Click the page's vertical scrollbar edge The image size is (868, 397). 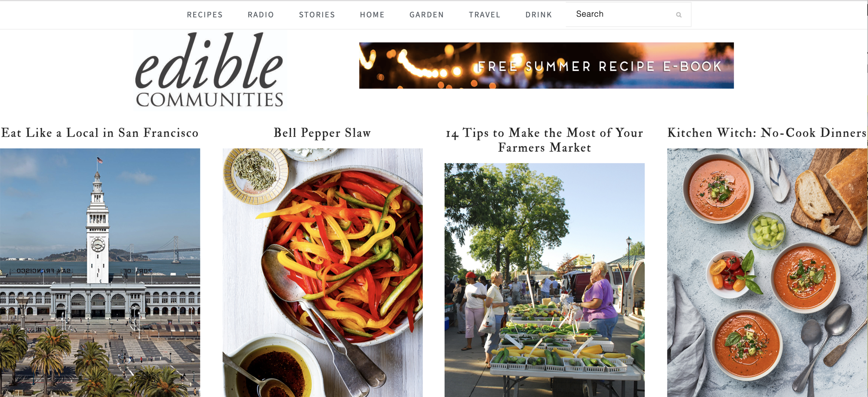tap(867, 198)
